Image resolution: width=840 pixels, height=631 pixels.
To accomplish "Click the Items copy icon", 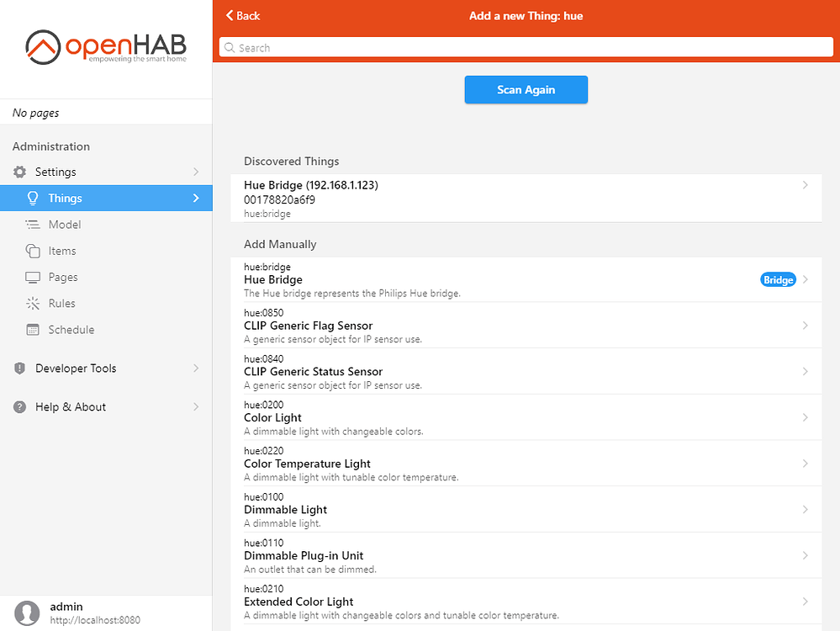I will (x=32, y=251).
